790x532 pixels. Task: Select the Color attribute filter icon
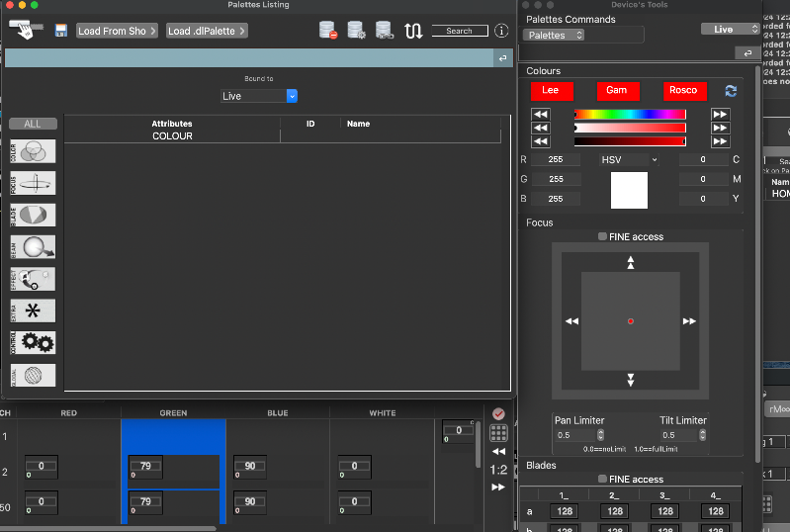pyautogui.click(x=33, y=151)
